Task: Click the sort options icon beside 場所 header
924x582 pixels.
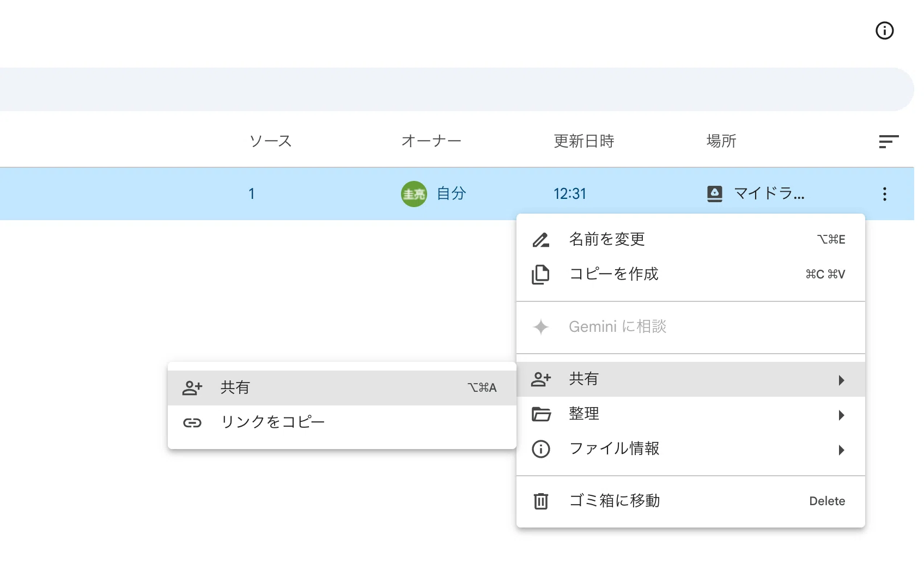Action: pyautogui.click(x=889, y=142)
